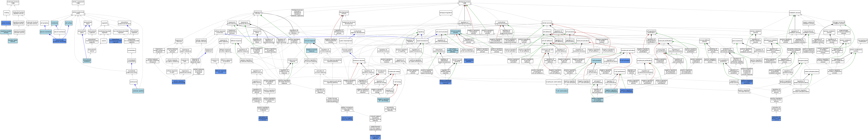The width and height of the screenshot is (868, 140).
Task: Select the 'immune response' node
Action: pos(310,41)
